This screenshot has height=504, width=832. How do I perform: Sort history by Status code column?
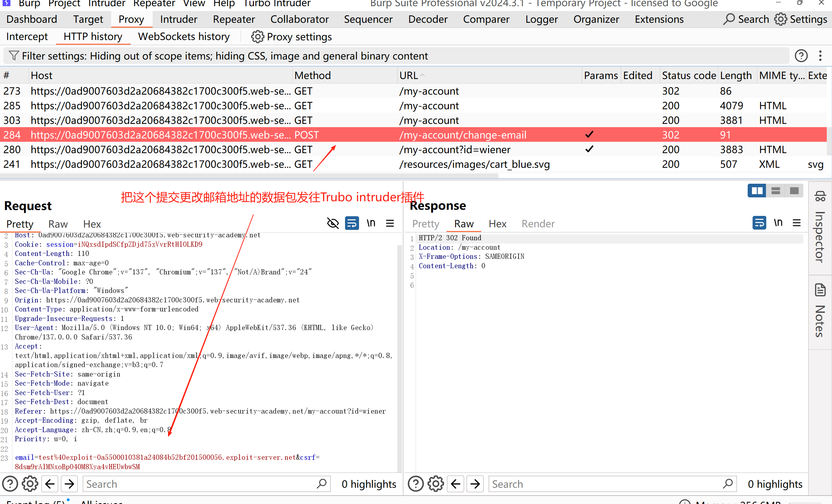click(688, 75)
